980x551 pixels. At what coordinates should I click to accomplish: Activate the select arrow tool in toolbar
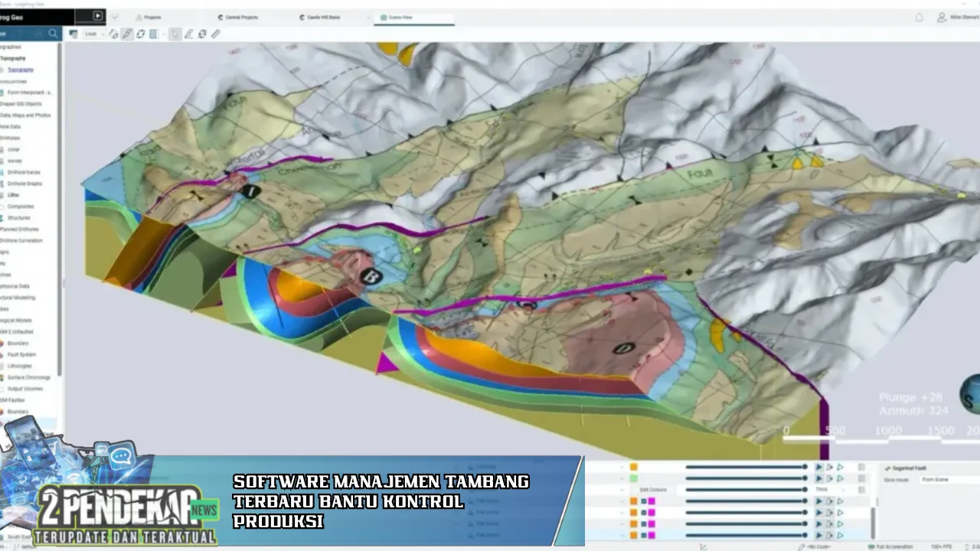(175, 34)
